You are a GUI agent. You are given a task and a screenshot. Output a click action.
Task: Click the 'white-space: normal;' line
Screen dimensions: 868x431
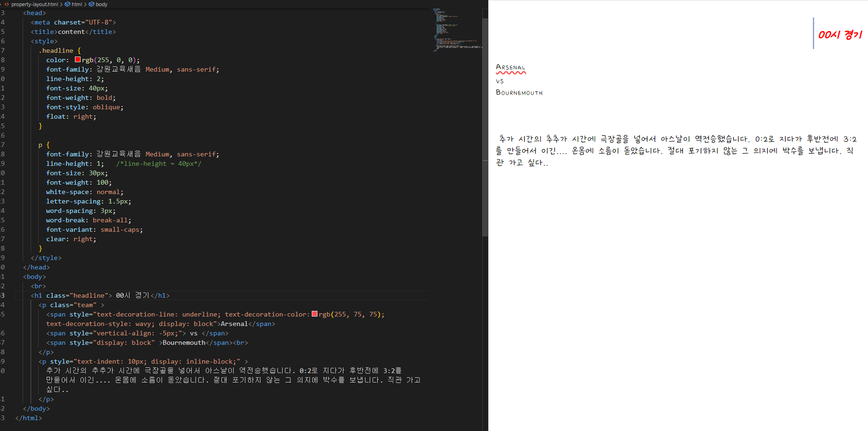point(85,192)
